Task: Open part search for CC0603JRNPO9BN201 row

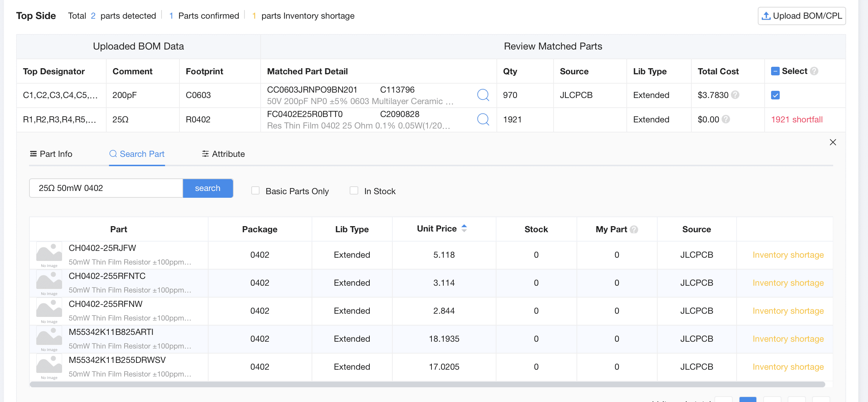Action: (x=483, y=95)
